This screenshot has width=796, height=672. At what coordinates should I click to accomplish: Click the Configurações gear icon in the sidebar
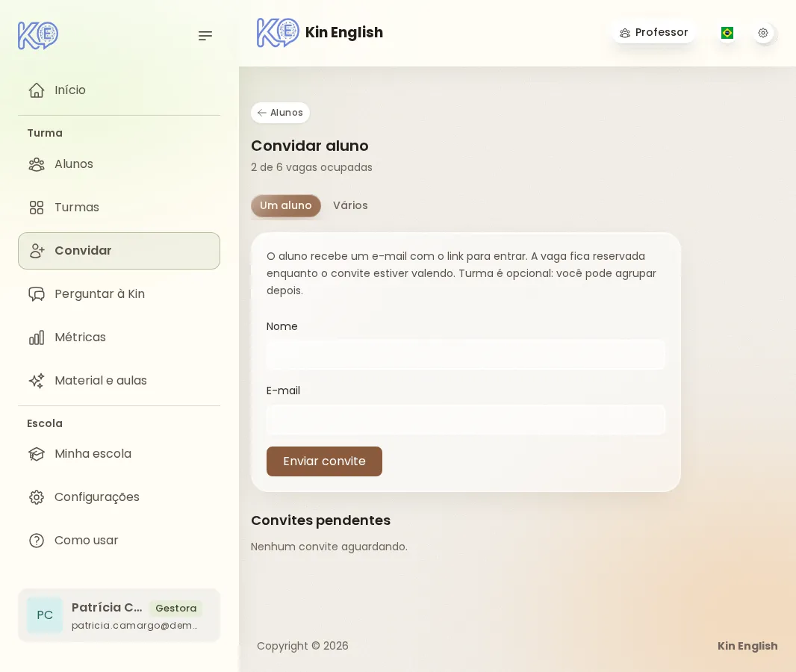click(x=37, y=497)
